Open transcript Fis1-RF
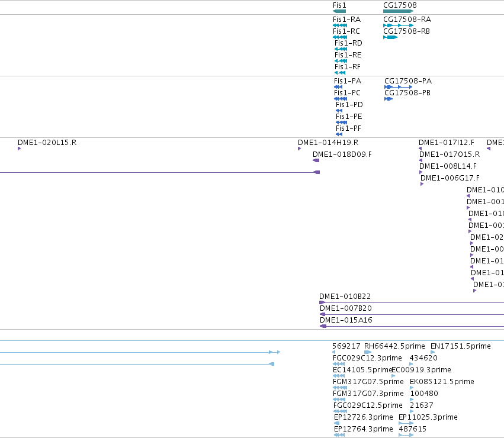 [x=348, y=67]
